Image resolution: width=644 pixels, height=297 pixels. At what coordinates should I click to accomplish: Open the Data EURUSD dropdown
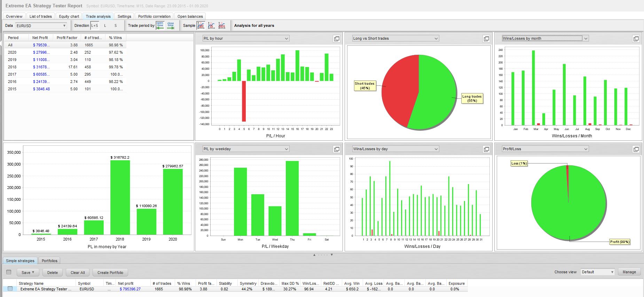(41, 25)
